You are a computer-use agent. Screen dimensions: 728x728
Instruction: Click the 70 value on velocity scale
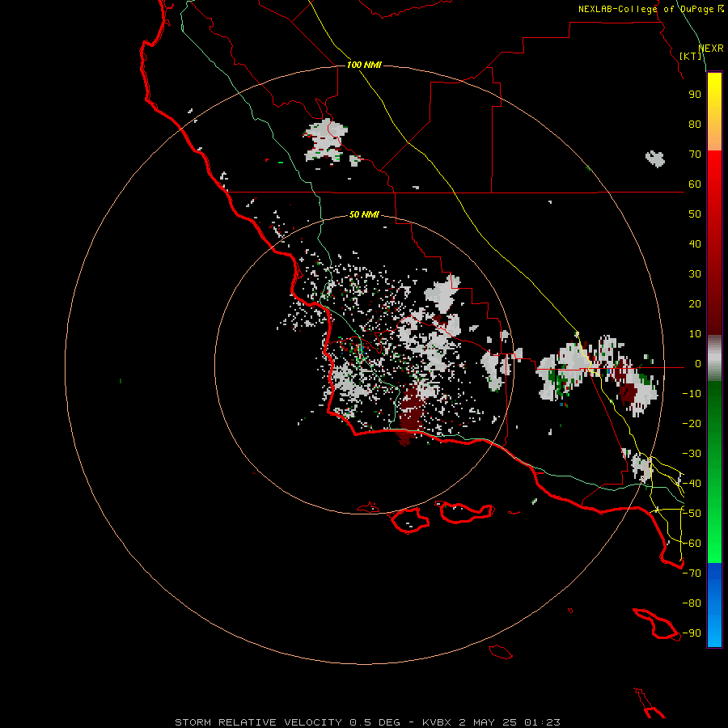[695, 154]
